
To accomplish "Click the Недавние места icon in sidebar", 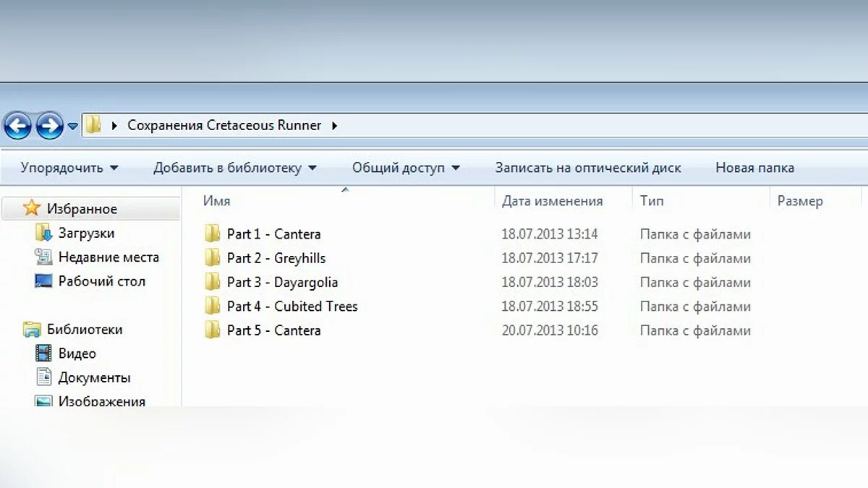I will [44, 257].
